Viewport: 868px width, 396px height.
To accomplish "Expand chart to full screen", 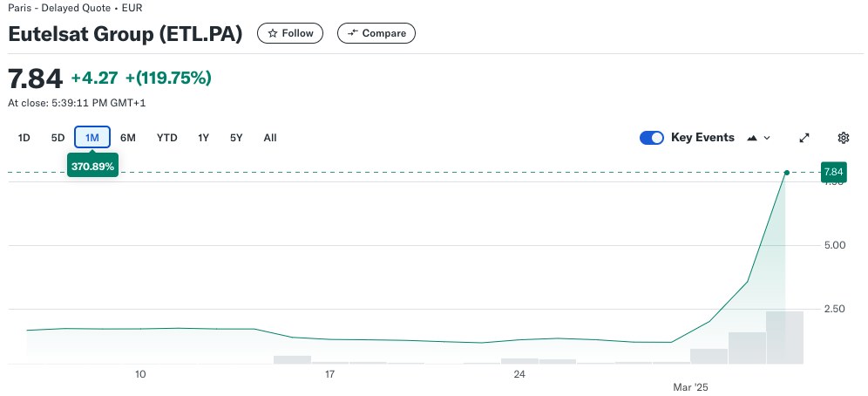I will coord(804,138).
